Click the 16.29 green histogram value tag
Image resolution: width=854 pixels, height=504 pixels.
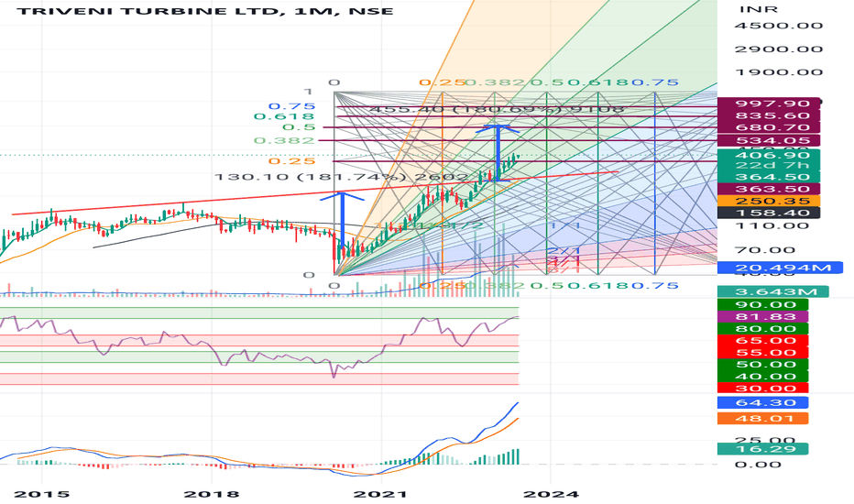coord(763,450)
